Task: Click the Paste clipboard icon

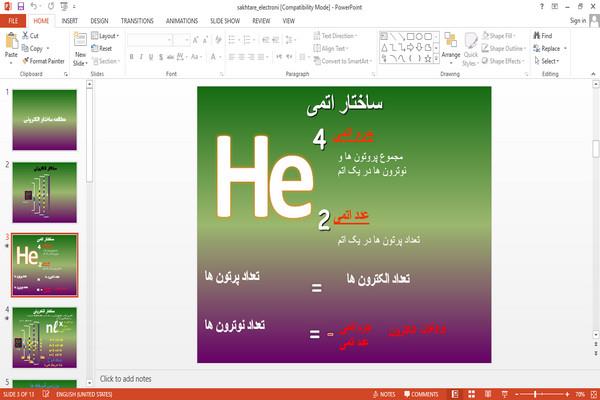Action: tap(11, 41)
